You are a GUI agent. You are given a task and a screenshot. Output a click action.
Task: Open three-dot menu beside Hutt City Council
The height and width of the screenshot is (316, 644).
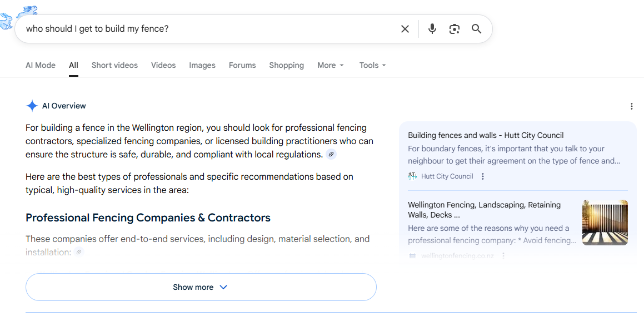(483, 176)
